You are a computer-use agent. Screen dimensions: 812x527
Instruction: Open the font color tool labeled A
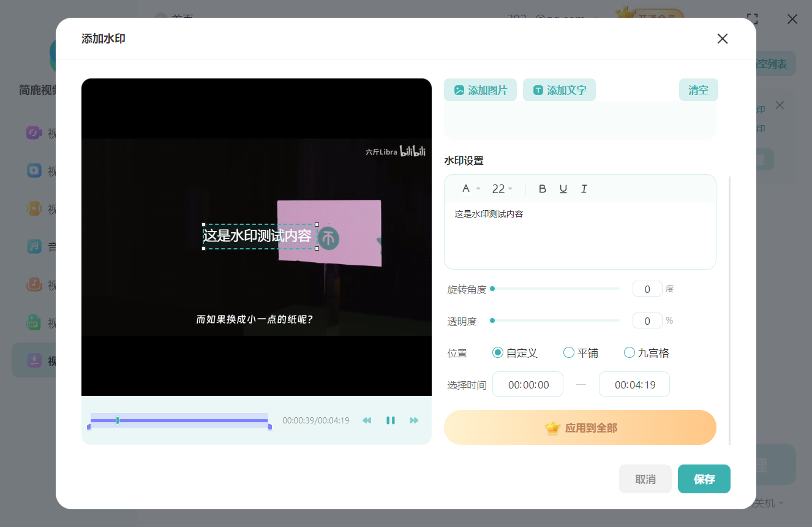pyautogui.click(x=465, y=189)
